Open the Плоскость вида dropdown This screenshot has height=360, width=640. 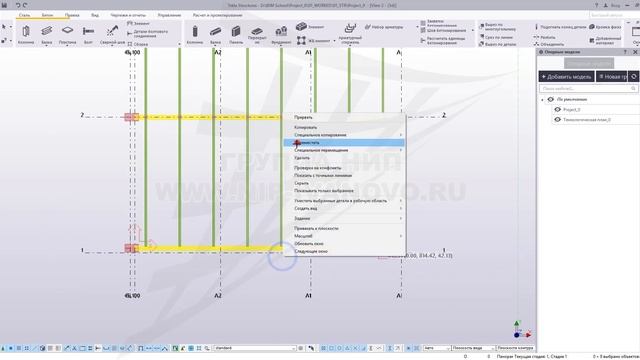[473, 348]
